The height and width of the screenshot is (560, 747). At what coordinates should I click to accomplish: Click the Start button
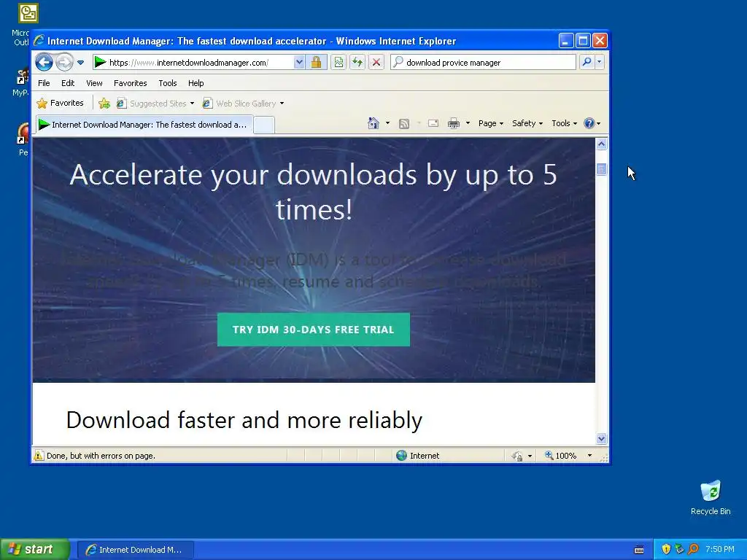pyautogui.click(x=35, y=550)
